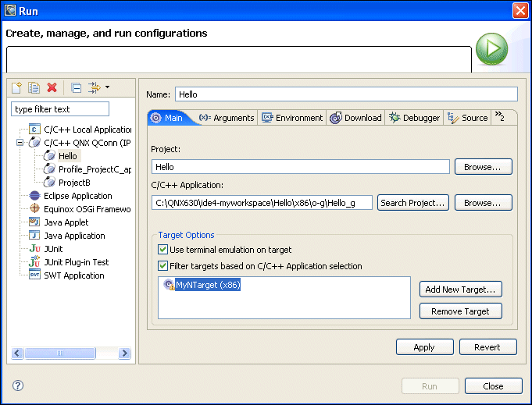Switch to the Arguments tab
Viewport: 532px width, 405px height.
(x=227, y=118)
